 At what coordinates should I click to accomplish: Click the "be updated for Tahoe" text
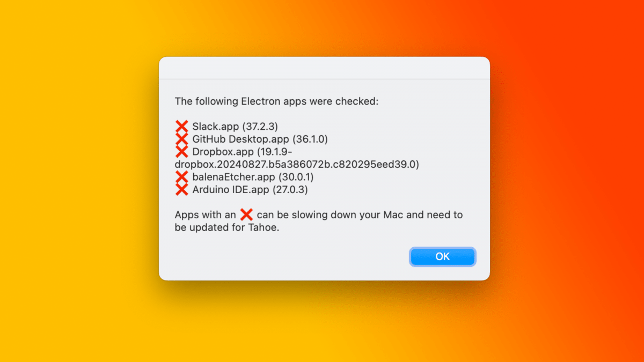coord(228,227)
